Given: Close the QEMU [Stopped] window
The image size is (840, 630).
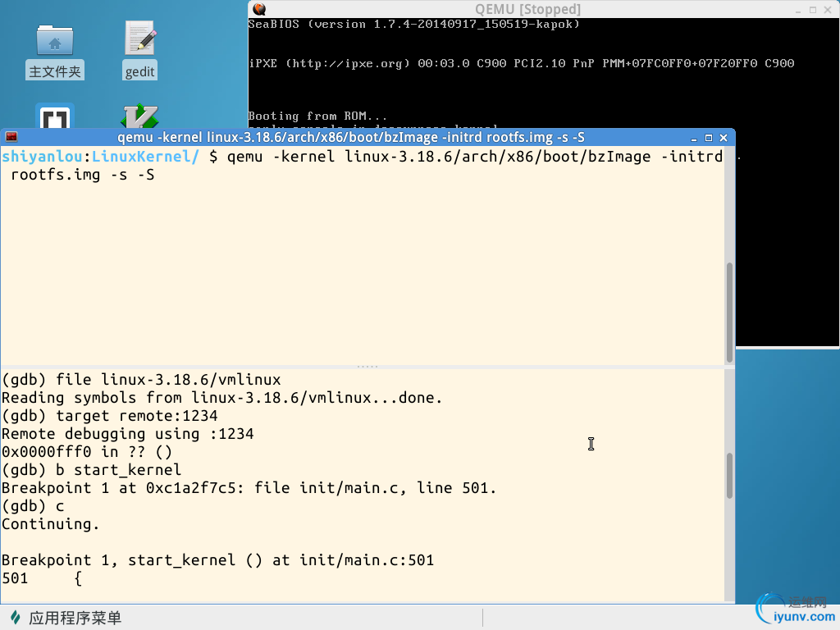Looking at the screenshot, I should (x=828, y=10).
